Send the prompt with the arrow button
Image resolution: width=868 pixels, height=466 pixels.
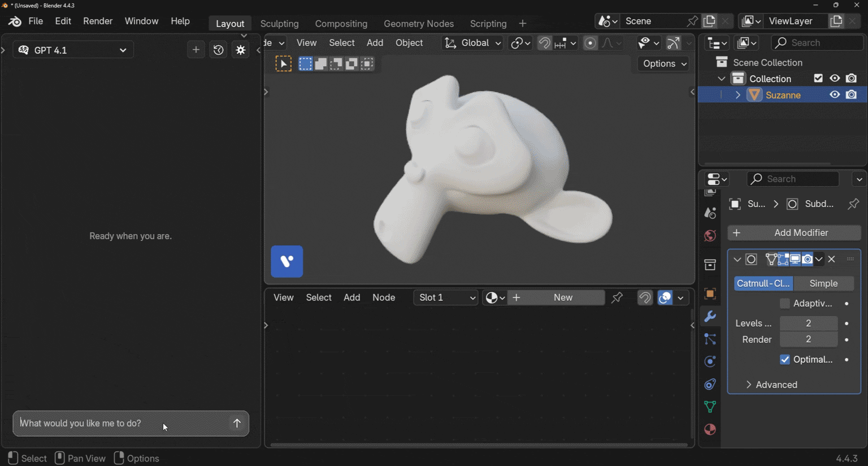(x=237, y=423)
